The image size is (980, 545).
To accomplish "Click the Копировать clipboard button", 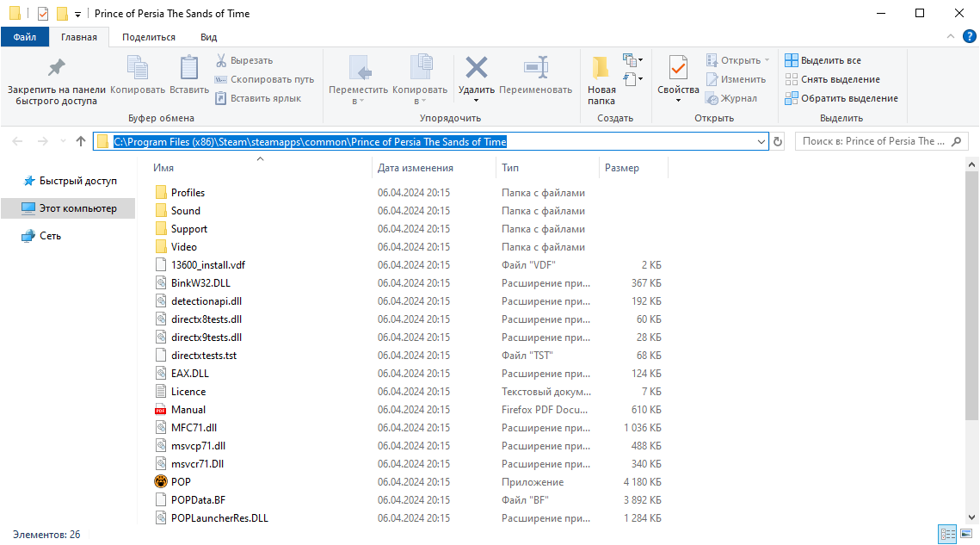I will click(138, 75).
